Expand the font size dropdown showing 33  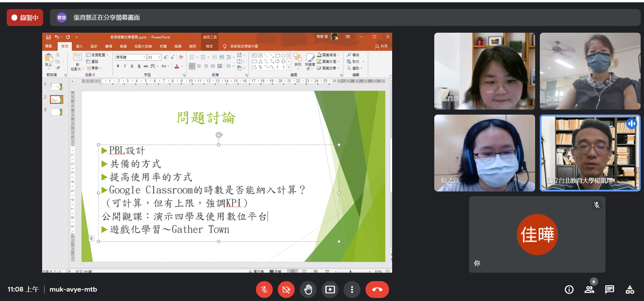(159, 57)
